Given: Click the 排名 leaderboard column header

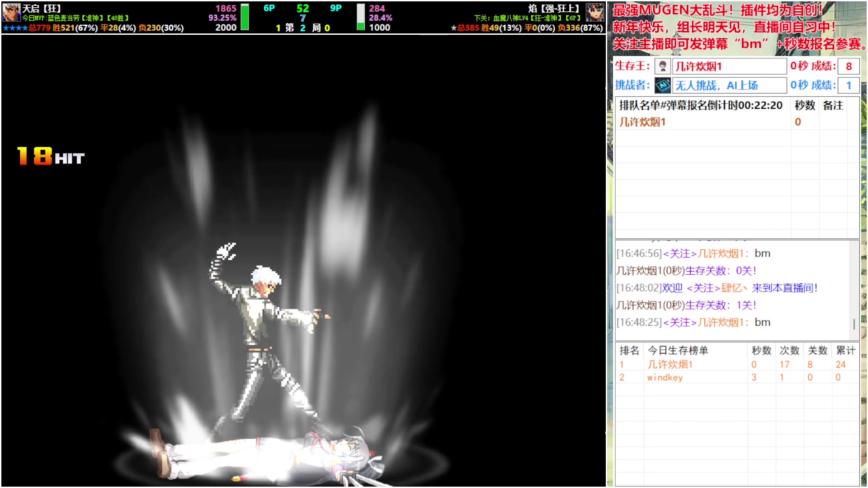Looking at the screenshot, I should pos(629,351).
